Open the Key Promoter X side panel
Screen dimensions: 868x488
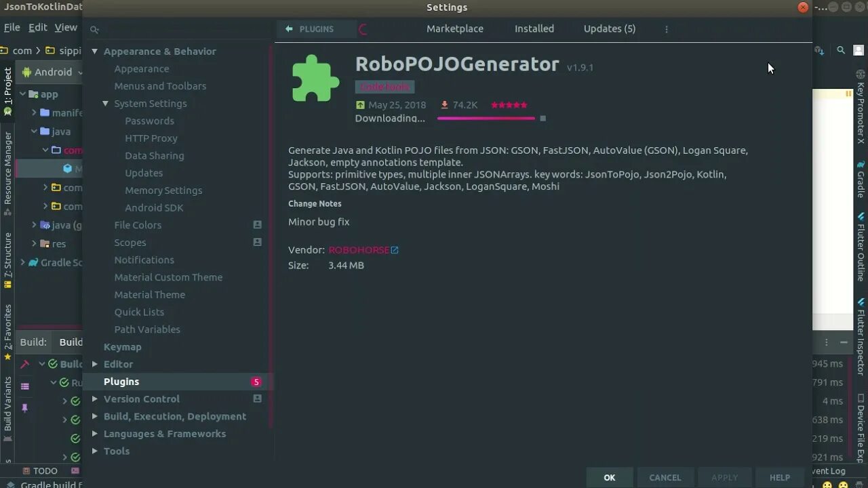(x=861, y=107)
